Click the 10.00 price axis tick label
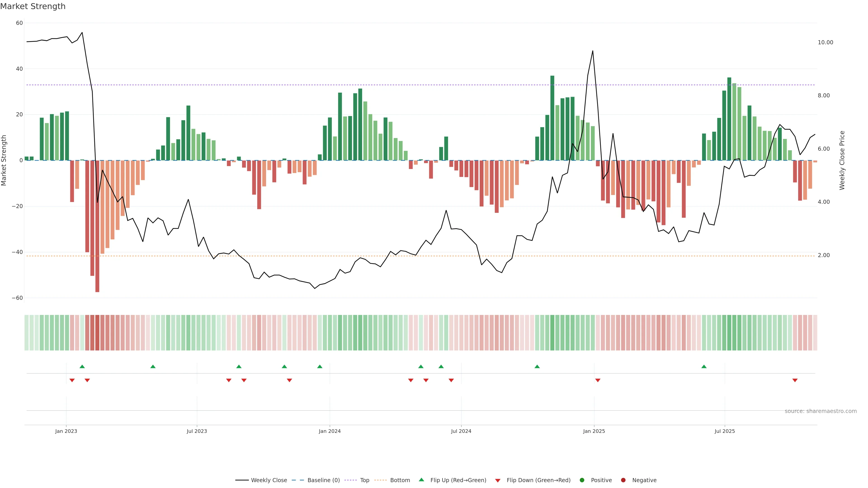Screen dimensions: 868x488 (x=825, y=42)
